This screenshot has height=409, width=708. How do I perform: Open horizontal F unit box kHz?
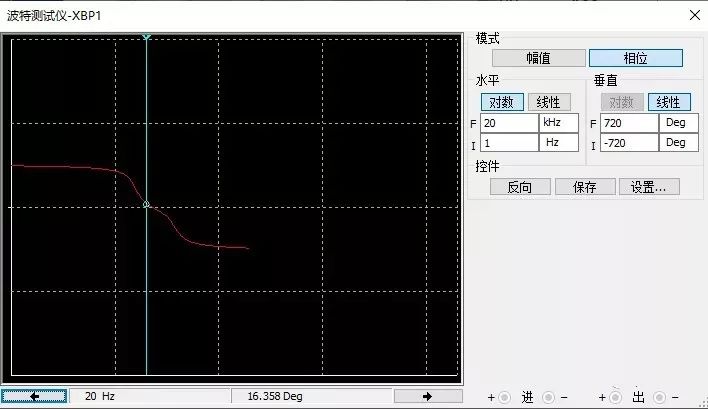click(x=559, y=123)
